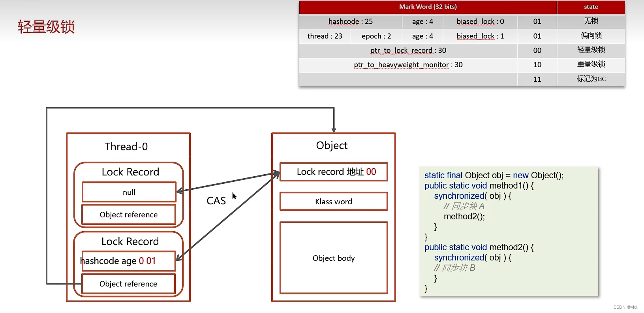Select ptr_to_lock_record : 30 cell
Image resolution: width=644 pixels, height=313 pixels.
click(x=408, y=50)
